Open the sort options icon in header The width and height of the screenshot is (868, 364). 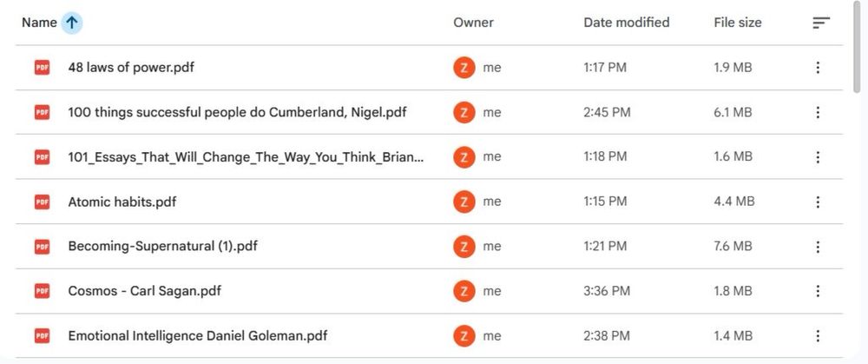(820, 23)
